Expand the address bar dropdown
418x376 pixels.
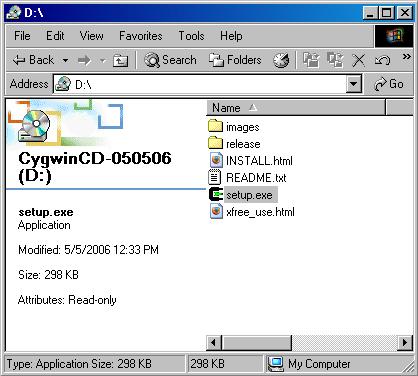(354, 84)
